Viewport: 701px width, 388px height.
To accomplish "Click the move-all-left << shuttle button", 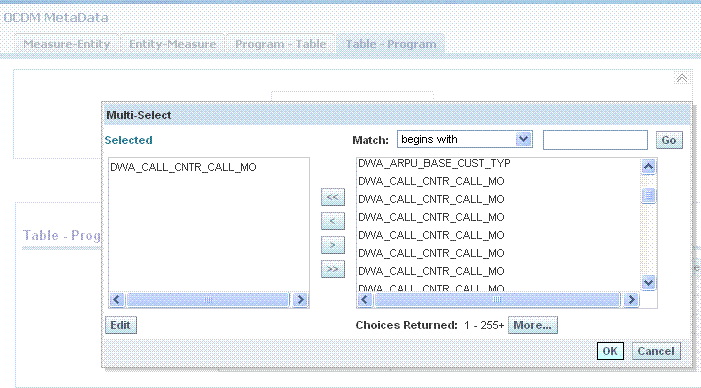I will [333, 197].
